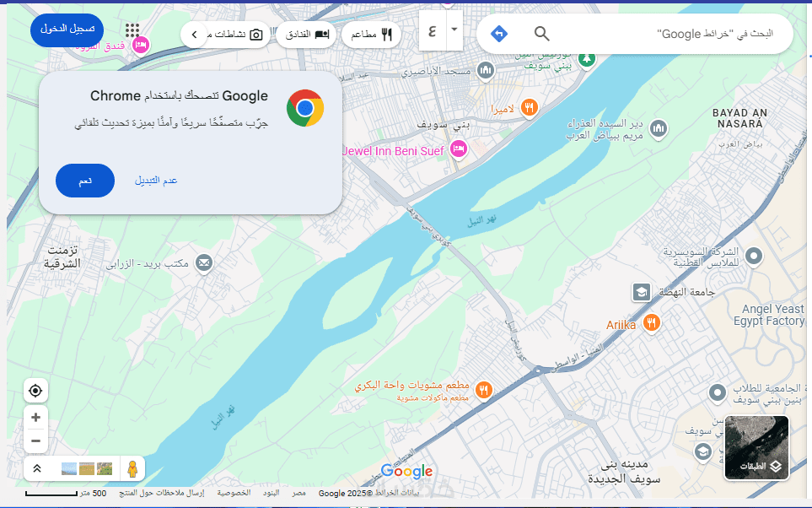Screen dimensions: 812x508
Task: Zoom out with the minus button
Action: tap(35, 441)
